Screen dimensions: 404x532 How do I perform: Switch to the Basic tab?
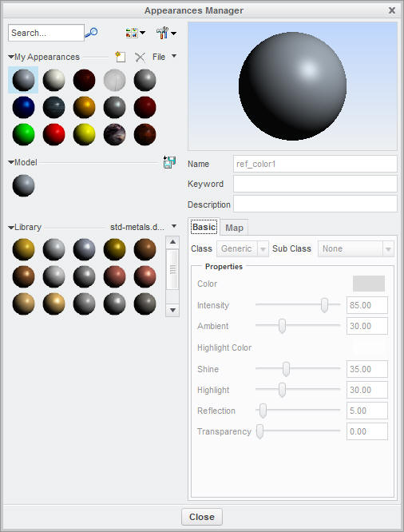[204, 227]
